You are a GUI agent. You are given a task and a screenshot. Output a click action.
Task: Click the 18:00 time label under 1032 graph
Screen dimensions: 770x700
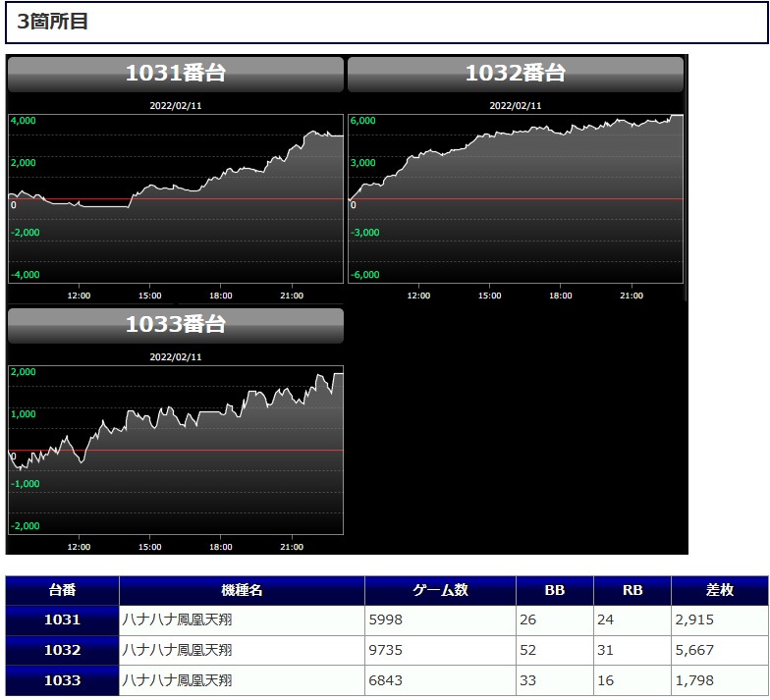pos(560,296)
